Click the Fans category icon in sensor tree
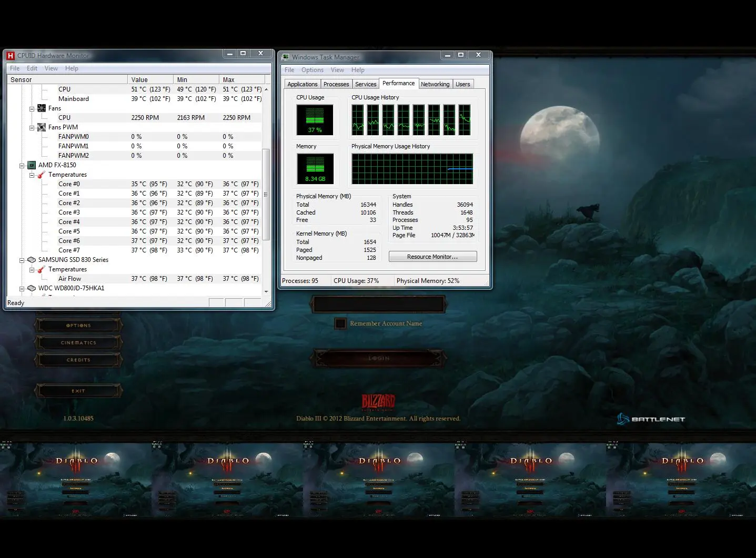Screen dimensions: 756x558 (42, 108)
